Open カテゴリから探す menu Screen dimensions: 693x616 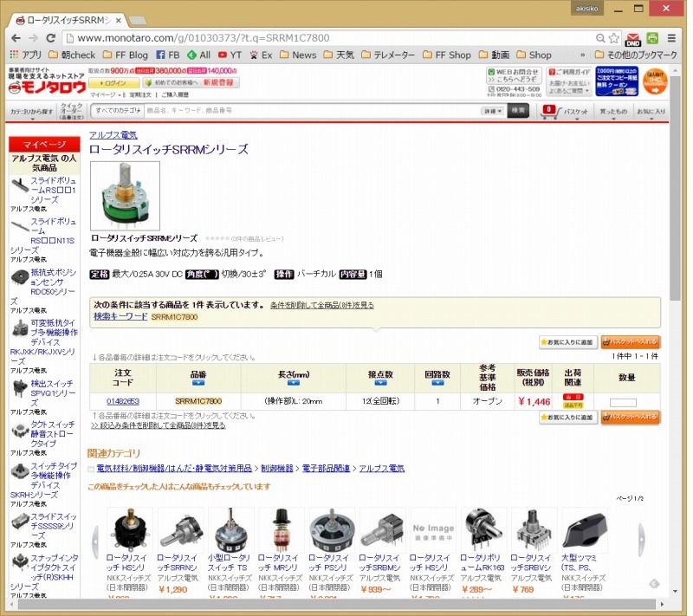[x=31, y=112]
